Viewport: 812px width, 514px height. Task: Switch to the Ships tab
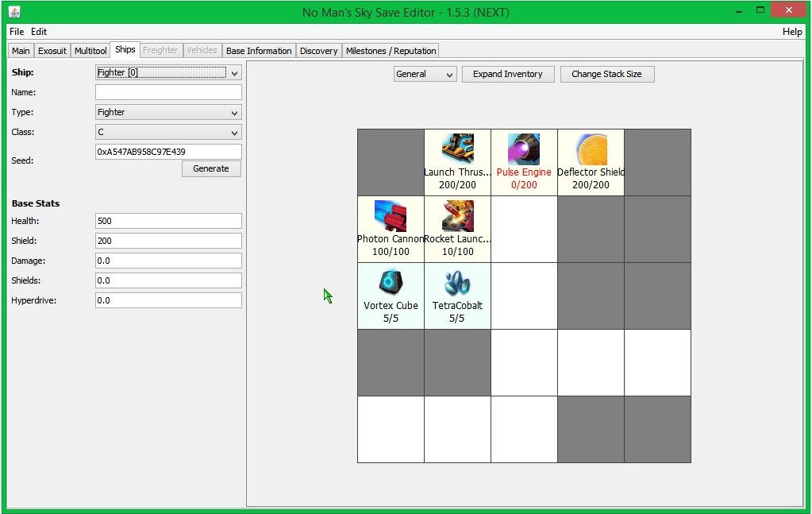tap(125, 50)
